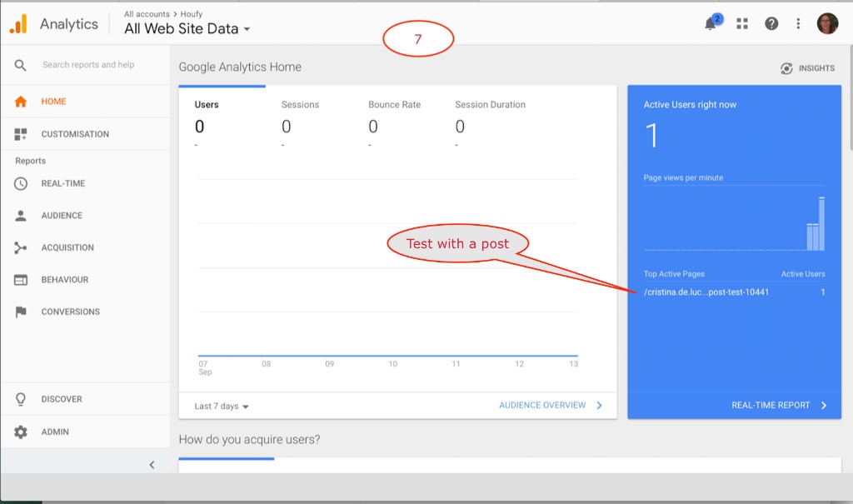Select the Users metric tab

pos(207,105)
